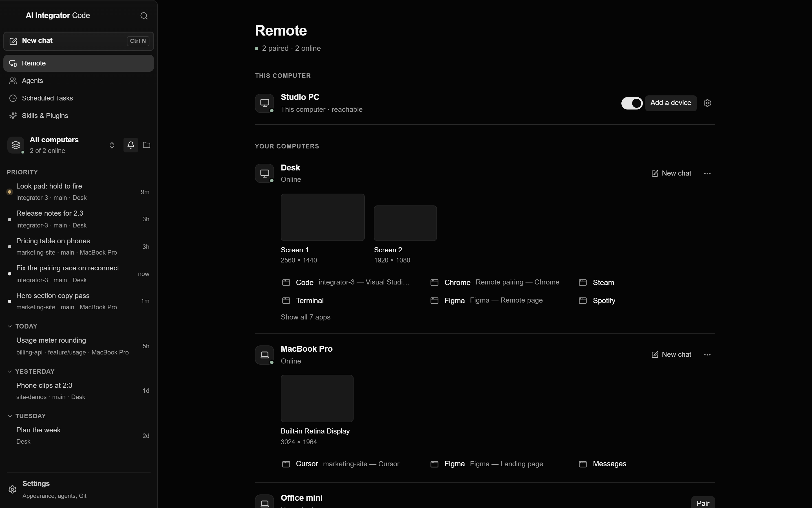Screen dimensions: 812x508
Task: Click the All computers layers icon
Action: pyautogui.click(x=16, y=145)
